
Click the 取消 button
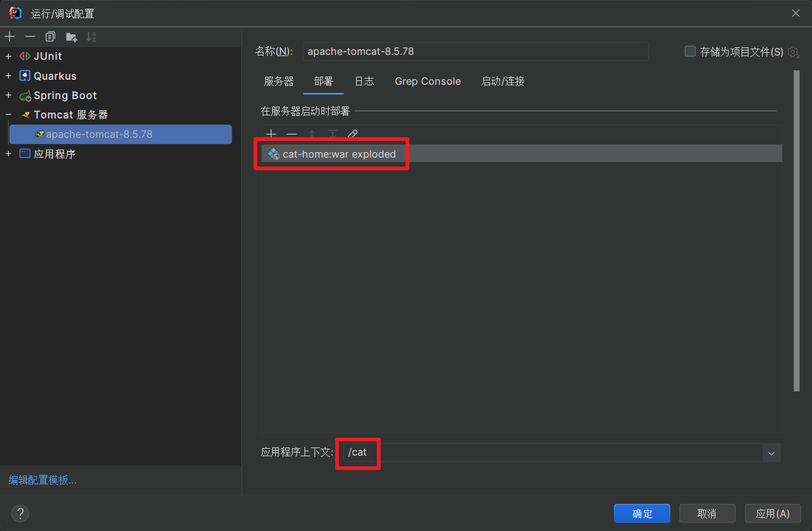point(707,514)
